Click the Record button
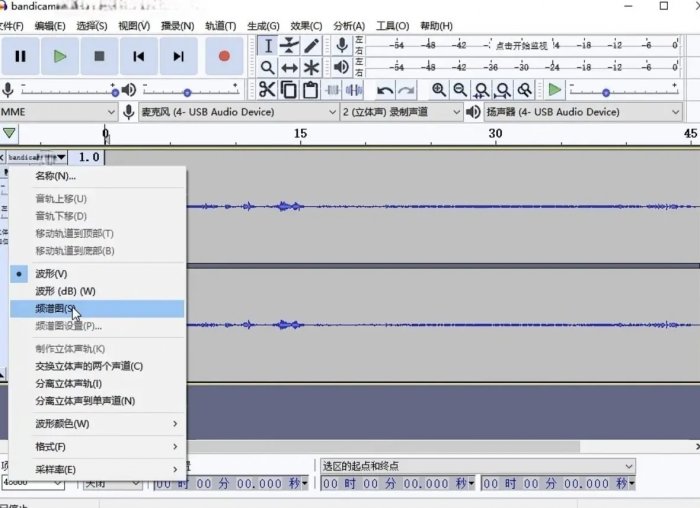The width and height of the screenshot is (700, 508). tap(224, 56)
